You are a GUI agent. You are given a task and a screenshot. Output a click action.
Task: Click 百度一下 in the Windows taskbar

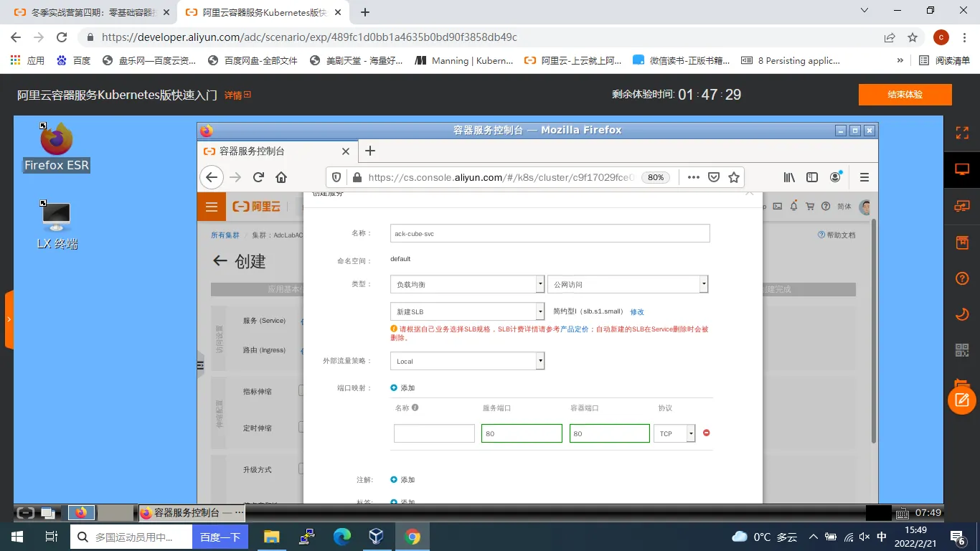tap(220, 537)
